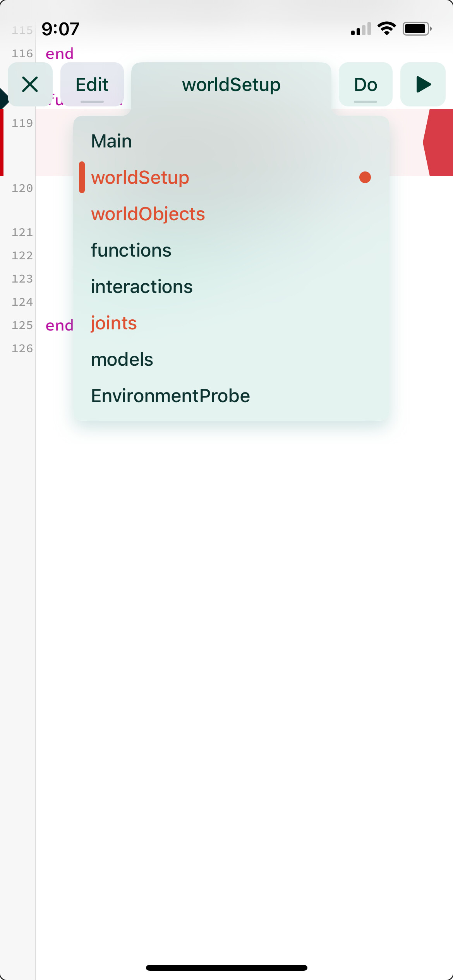Image resolution: width=453 pixels, height=980 pixels.
Task: Tap the dark arrow marker on left edge
Action: (x=3, y=98)
